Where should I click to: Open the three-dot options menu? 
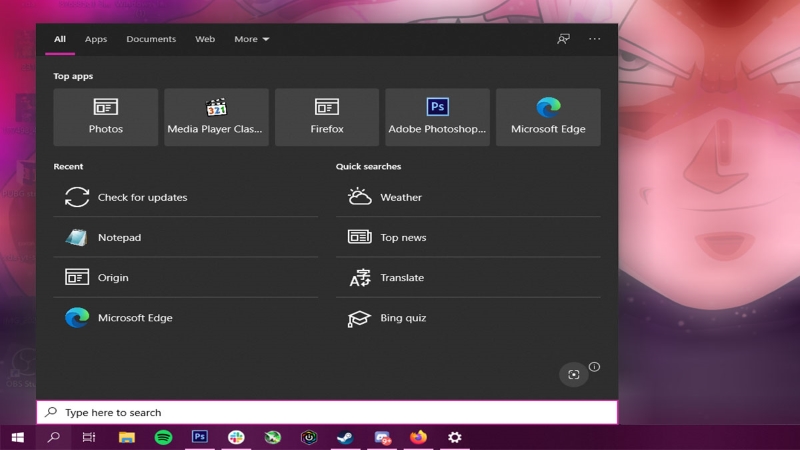(594, 39)
